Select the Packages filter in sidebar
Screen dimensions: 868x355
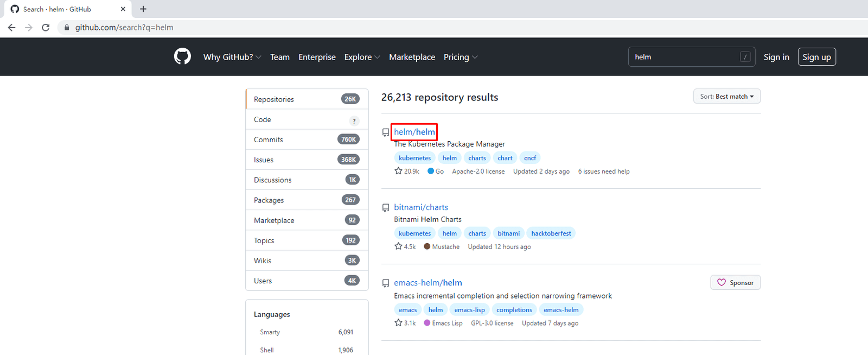307,200
